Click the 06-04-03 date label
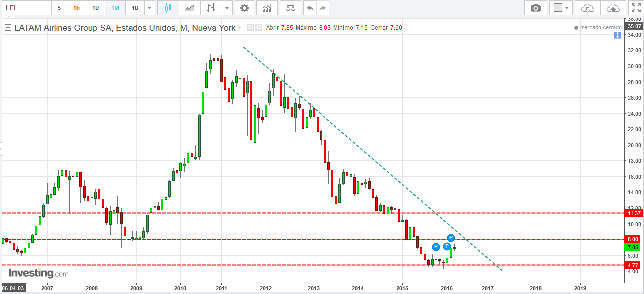 (x=13, y=288)
